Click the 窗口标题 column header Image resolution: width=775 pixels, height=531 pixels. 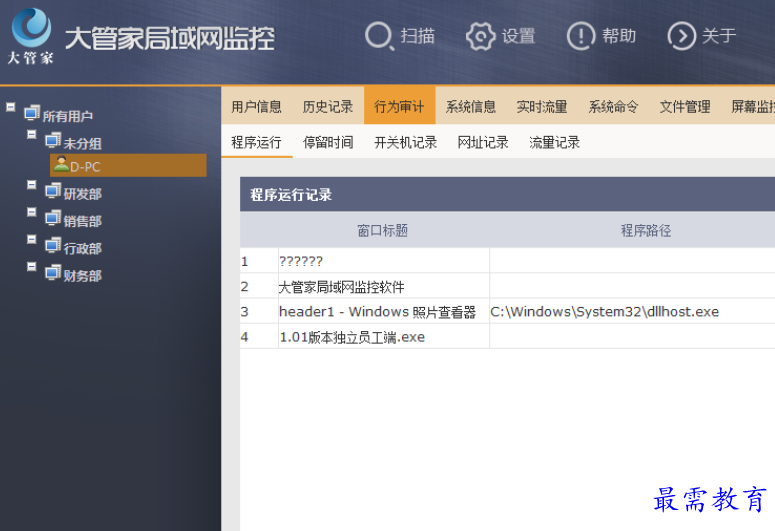click(383, 230)
